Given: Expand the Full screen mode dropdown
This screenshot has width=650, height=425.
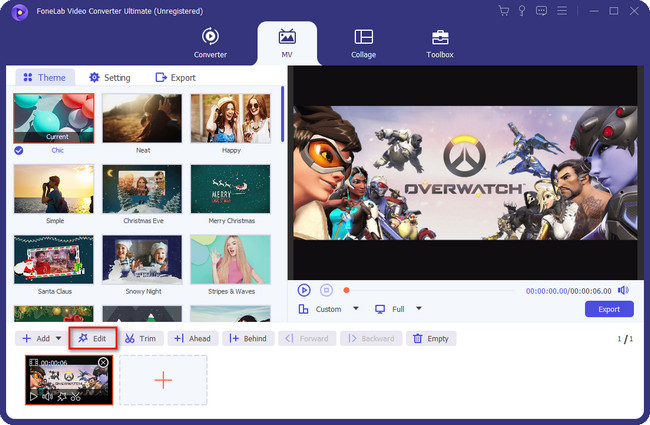Looking at the screenshot, I should [419, 308].
